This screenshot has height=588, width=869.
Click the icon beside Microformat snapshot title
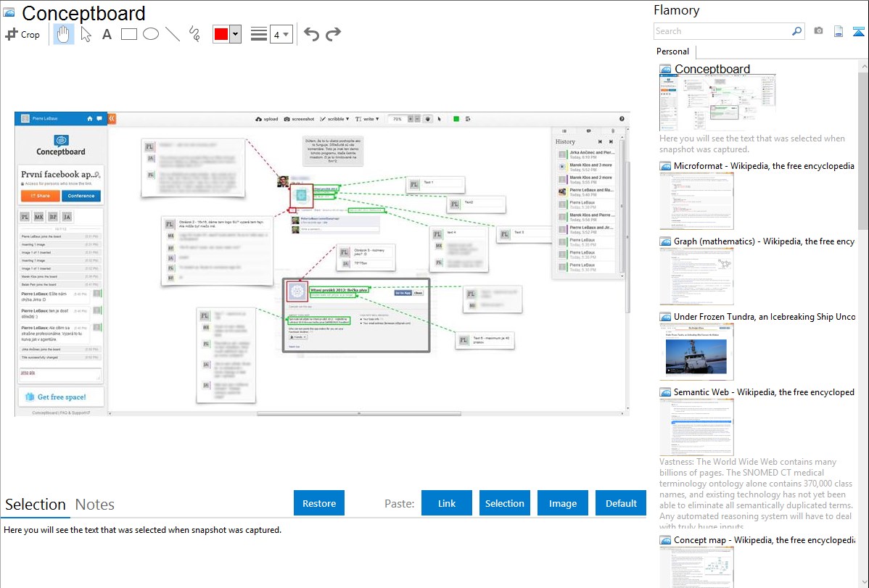tap(665, 166)
